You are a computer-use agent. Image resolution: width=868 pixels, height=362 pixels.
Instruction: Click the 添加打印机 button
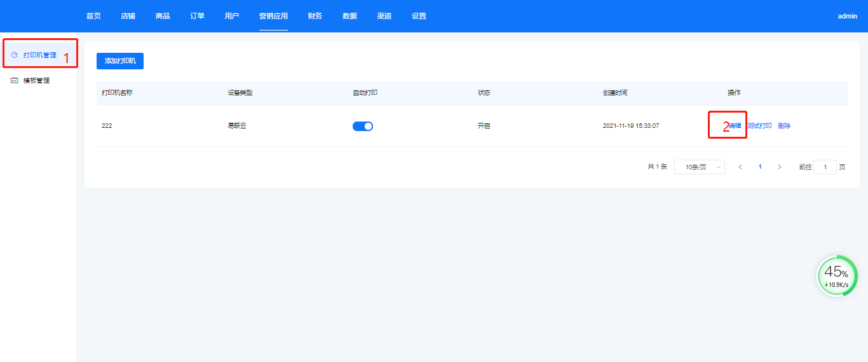pos(120,61)
